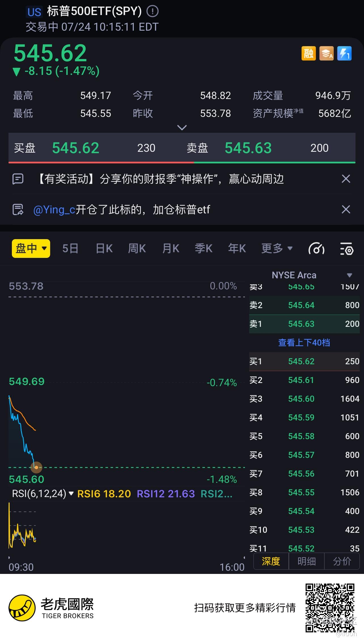Select the 买1 545.62 order row
364x642 pixels.
coord(304,361)
